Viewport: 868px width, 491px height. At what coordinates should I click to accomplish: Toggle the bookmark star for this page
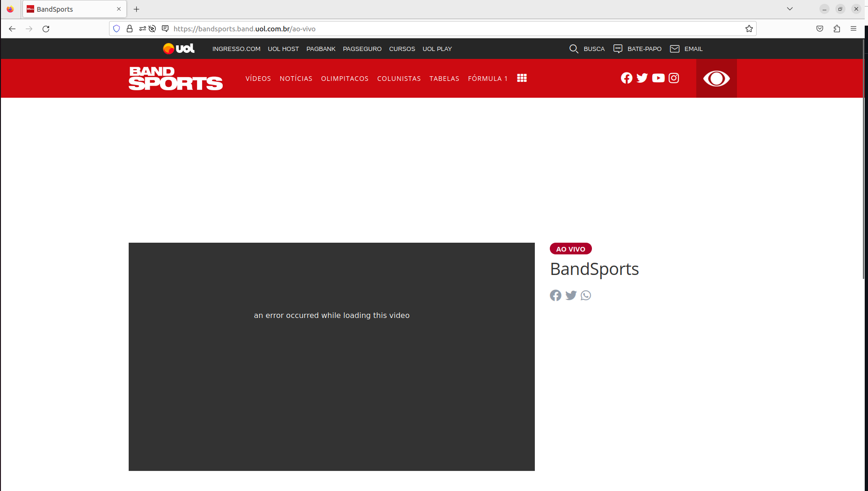click(x=749, y=29)
